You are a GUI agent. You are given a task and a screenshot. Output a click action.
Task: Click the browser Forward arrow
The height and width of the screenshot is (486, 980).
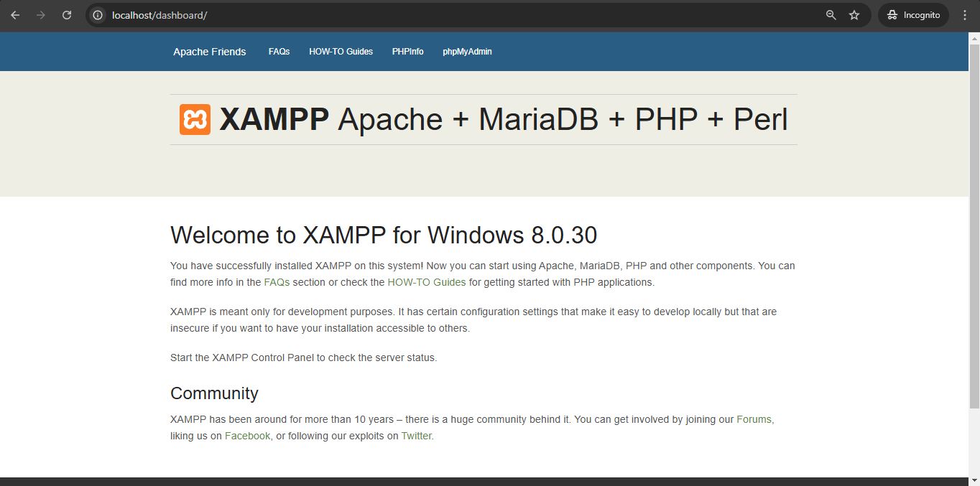click(41, 15)
